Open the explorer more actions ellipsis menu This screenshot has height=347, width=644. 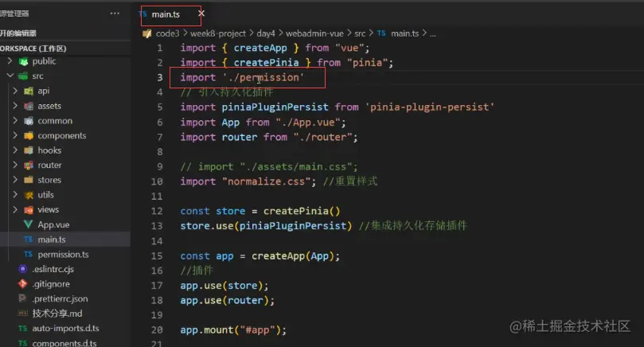(115, 14)
